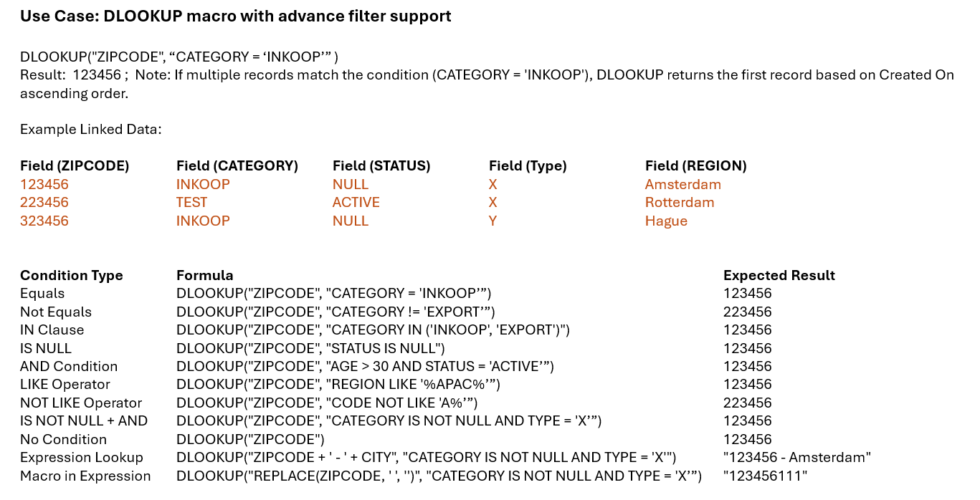Click the 'LIKE Operator' condition label
This screenshot has height=500, width=980.
[65, 384]
